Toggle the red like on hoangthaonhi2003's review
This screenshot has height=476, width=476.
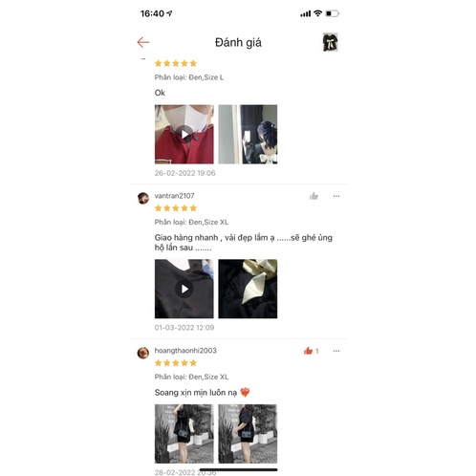pos(309,351)
